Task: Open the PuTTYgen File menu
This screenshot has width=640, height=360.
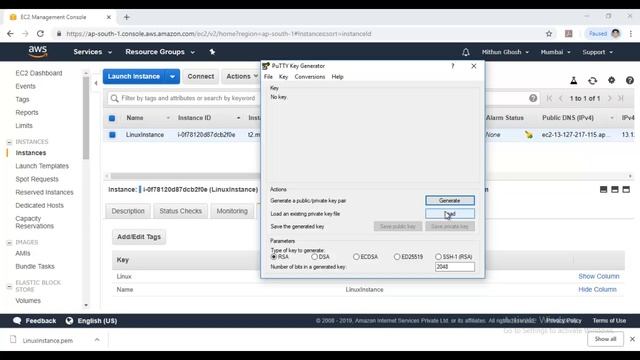Action: pyautogui.click(x=268, y=77)
